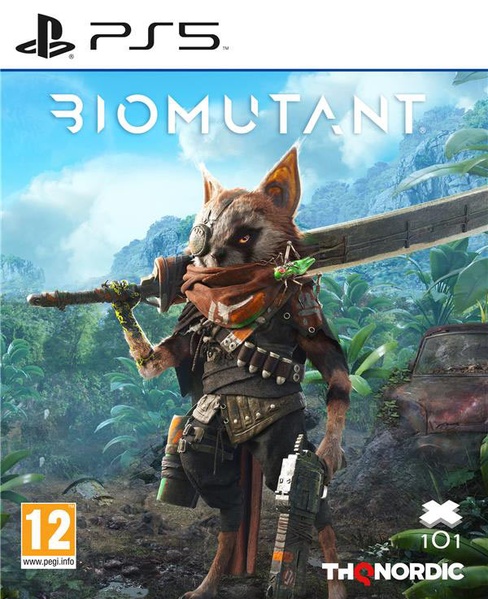Click the character's eye patch
This screenshot has width=488, height=599.
pyautogui.click(x=200, y=239)
